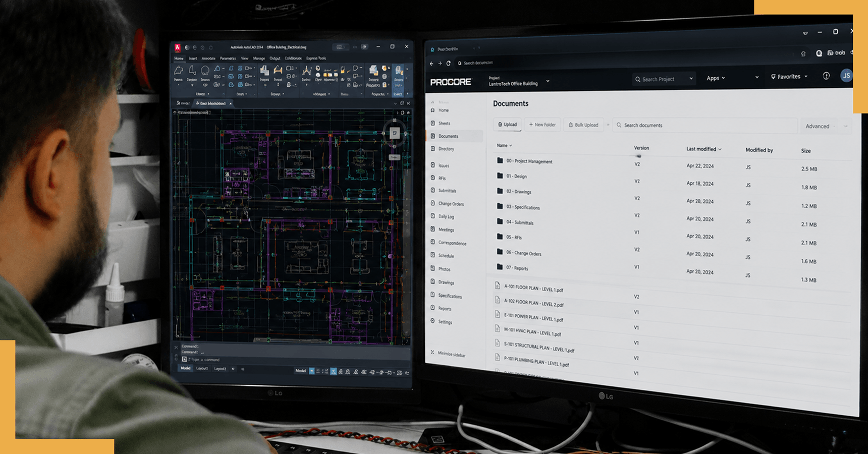Reload the Procore browser page
This screenshot has width=868, height=454.
(448, 64)
